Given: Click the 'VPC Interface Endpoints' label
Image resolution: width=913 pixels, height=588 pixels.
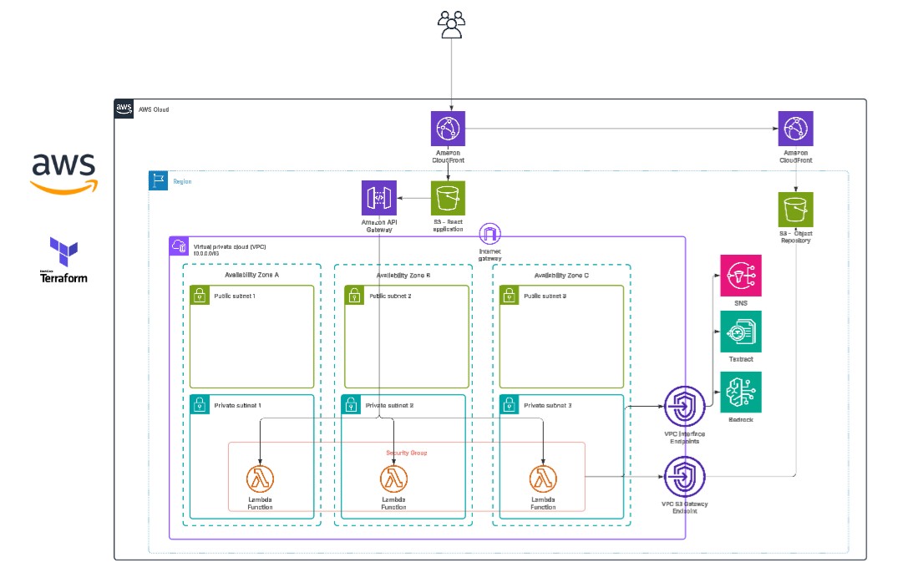Looking at the screenshot, I should coord(685,438).
